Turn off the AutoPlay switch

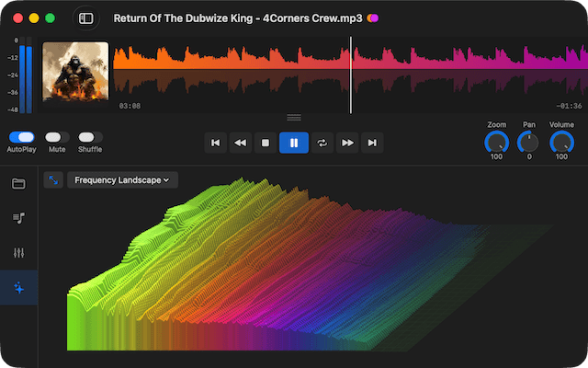pyautogui.click(x=21, y=137)
